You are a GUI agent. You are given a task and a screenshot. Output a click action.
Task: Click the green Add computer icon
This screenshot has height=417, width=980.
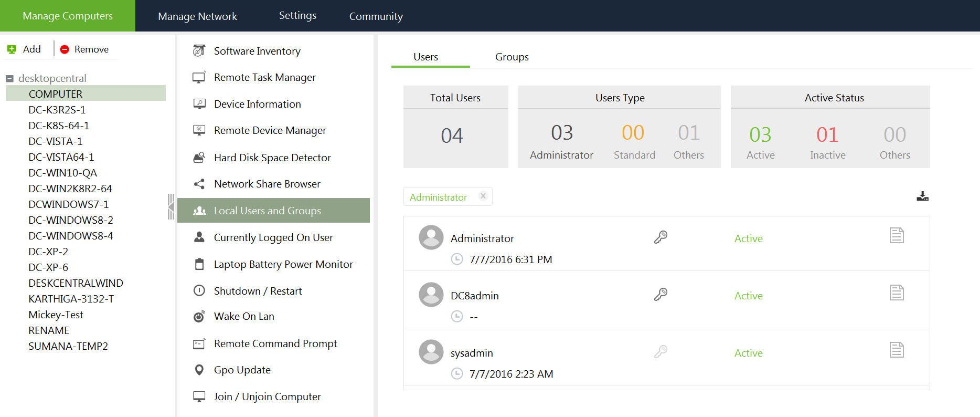[x=12, y=49]
